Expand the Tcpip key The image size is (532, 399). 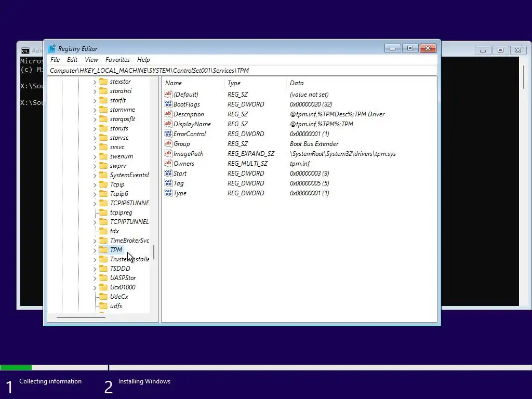click(95, 185)
